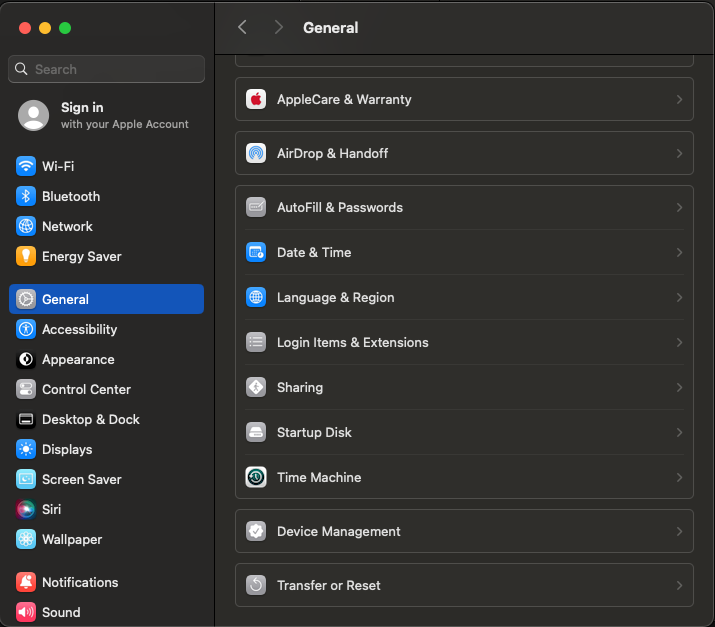The height and width of the screenshot is (627, 715).
Task: Go back with the left arrow
Action: point(242,27)
